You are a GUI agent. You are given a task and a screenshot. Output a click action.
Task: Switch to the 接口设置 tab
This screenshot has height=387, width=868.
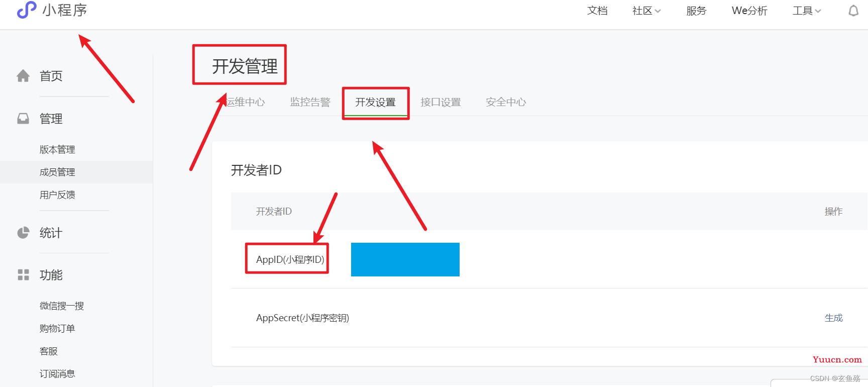click(441, 102)
